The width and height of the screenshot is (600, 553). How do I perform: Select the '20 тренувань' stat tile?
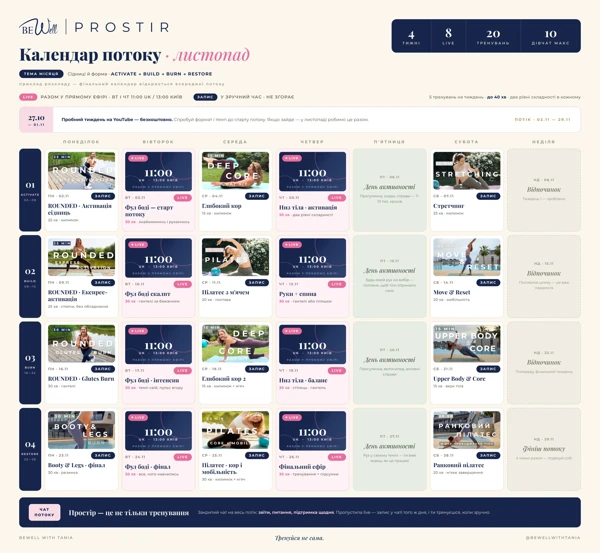pyautogui.click(x=493, y=36)
